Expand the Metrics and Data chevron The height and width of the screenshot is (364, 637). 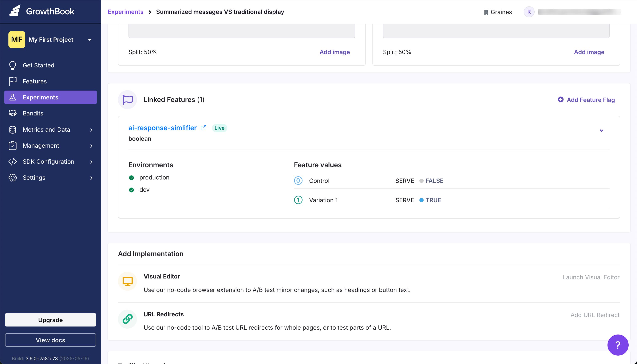pos(91,130)
